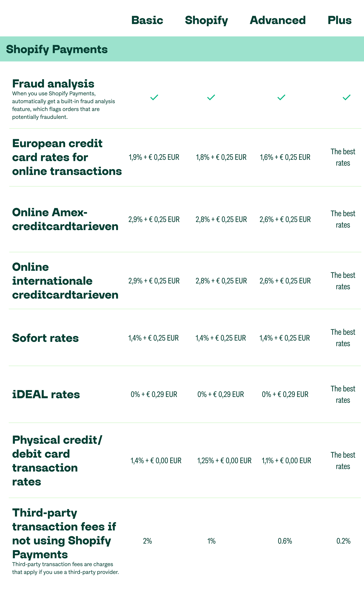Click Shopify plan 1,4% Sofort rate
364x595 pixels.
click(x=221, y=338)
